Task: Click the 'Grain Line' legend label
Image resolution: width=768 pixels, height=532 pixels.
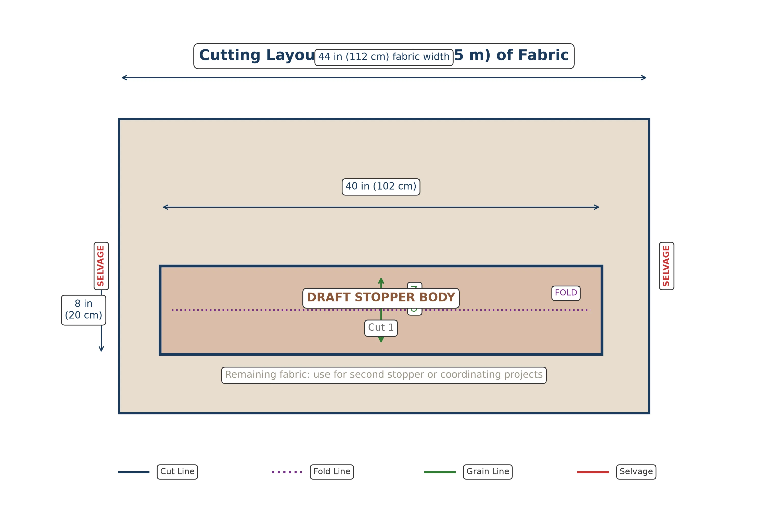Action: click(488, 472)
